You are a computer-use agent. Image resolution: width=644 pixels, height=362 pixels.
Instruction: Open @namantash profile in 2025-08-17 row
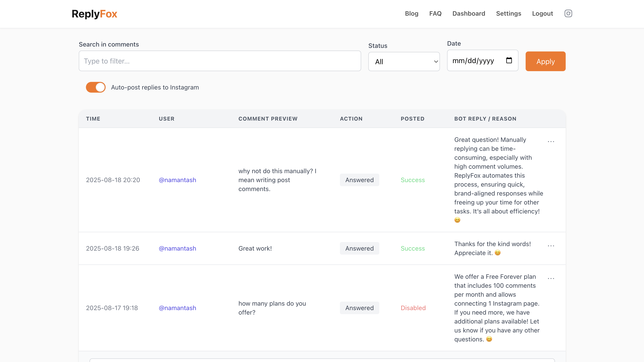(x=177, y=308)
